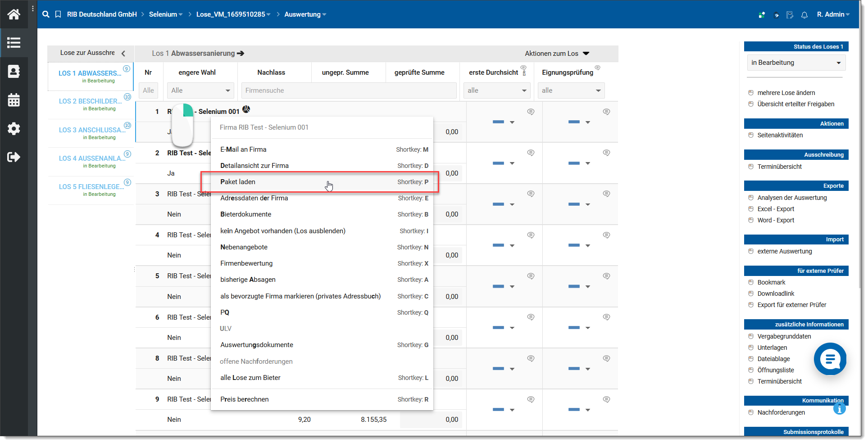Open the erste Durchsicht 'alle' filter dropdown
Viewport: 868px width, 443px height.
(x=497, y=90)
